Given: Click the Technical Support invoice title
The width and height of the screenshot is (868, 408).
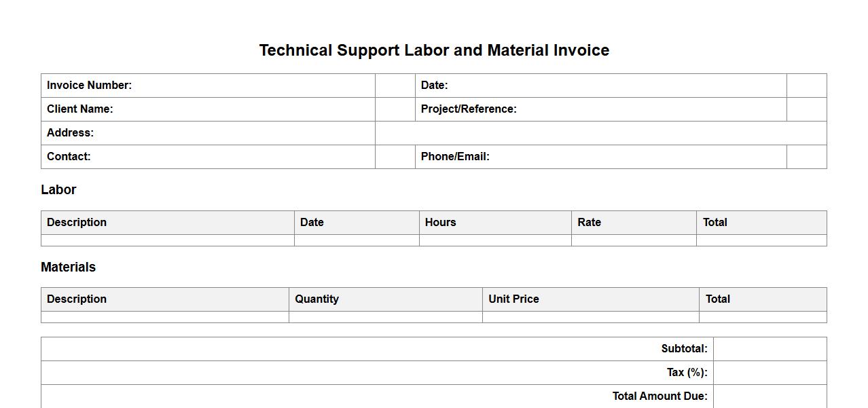Looking at the screenshot, I should [x=434, y=50].
